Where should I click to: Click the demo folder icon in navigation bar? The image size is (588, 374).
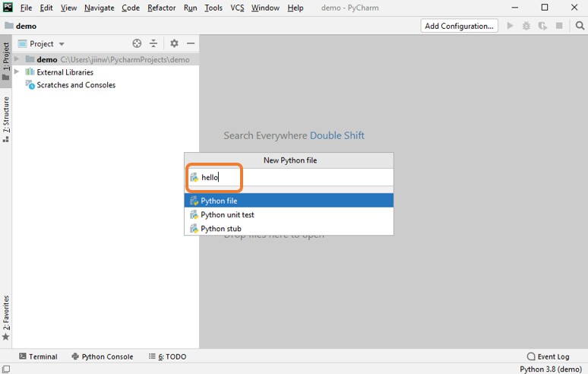click(8, 26)
